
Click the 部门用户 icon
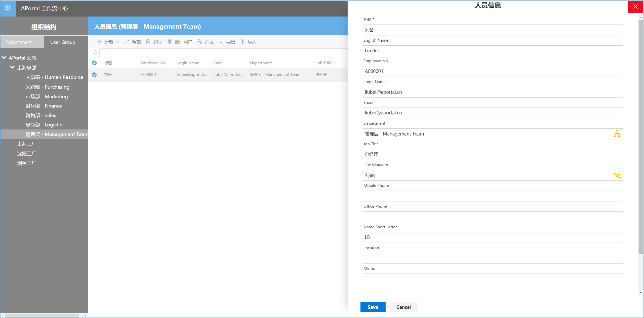[x=170, y=42]
